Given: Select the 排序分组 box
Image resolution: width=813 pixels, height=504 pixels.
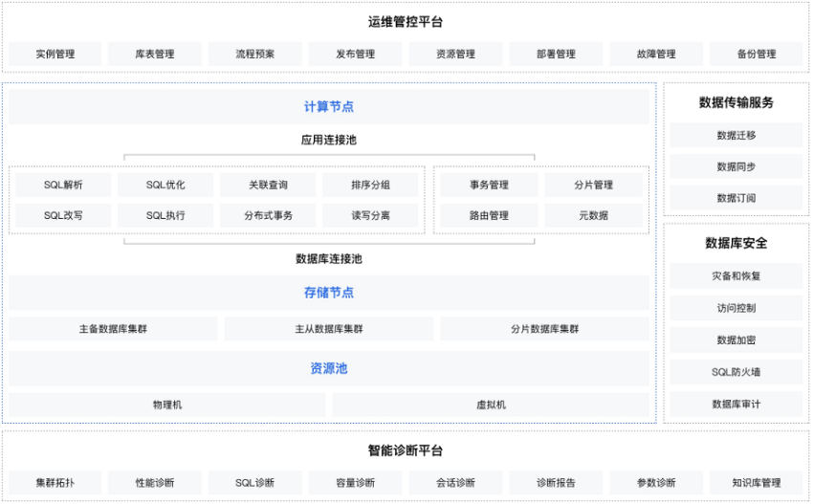Looking at the screenshot, I should coord(370,186).
